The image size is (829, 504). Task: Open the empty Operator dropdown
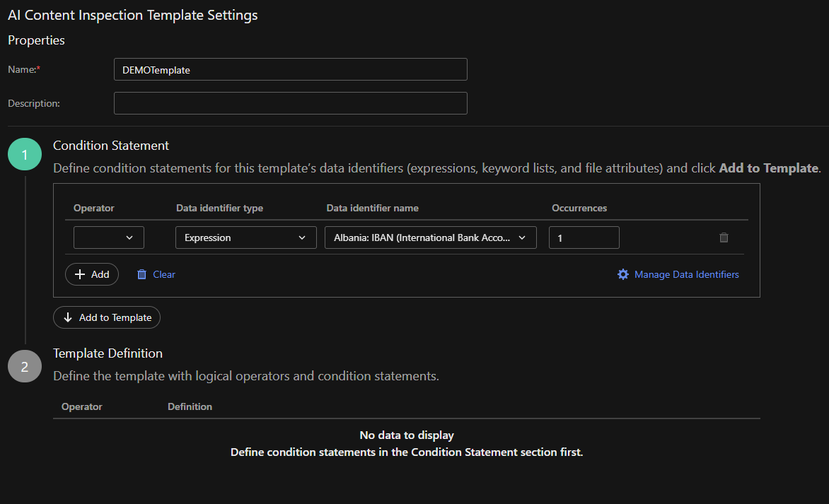click(109, 238)
